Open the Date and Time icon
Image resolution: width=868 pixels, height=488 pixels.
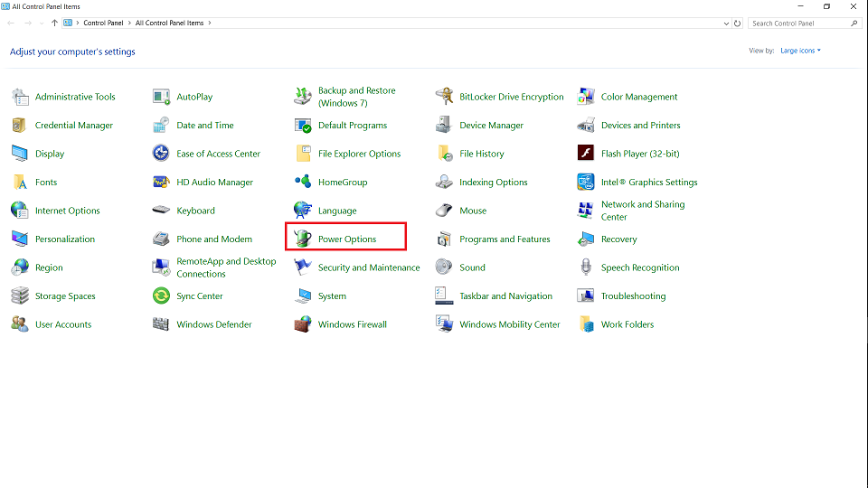pos(161,125)
